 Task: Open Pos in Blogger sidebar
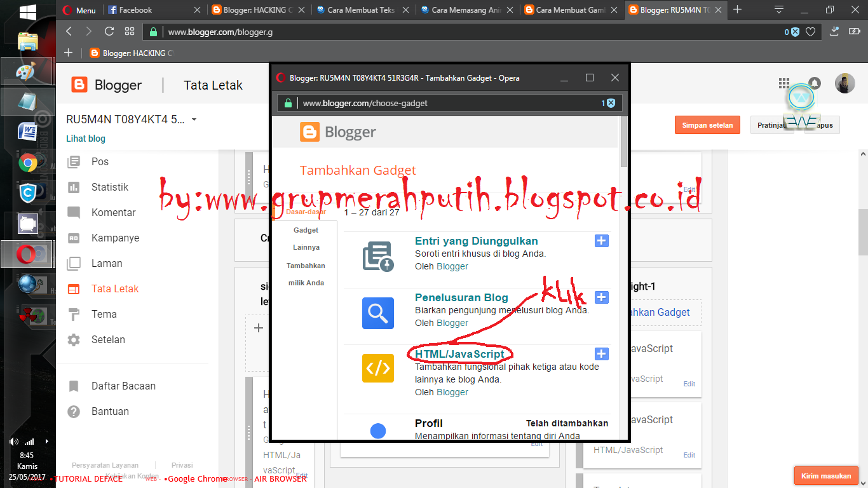[100, 161]
